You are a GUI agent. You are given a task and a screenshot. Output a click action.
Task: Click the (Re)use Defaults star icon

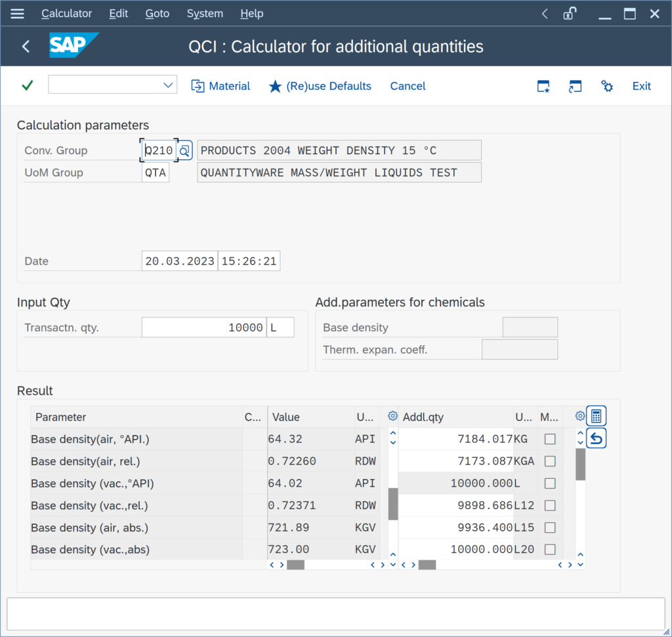[x=275, y=87]
